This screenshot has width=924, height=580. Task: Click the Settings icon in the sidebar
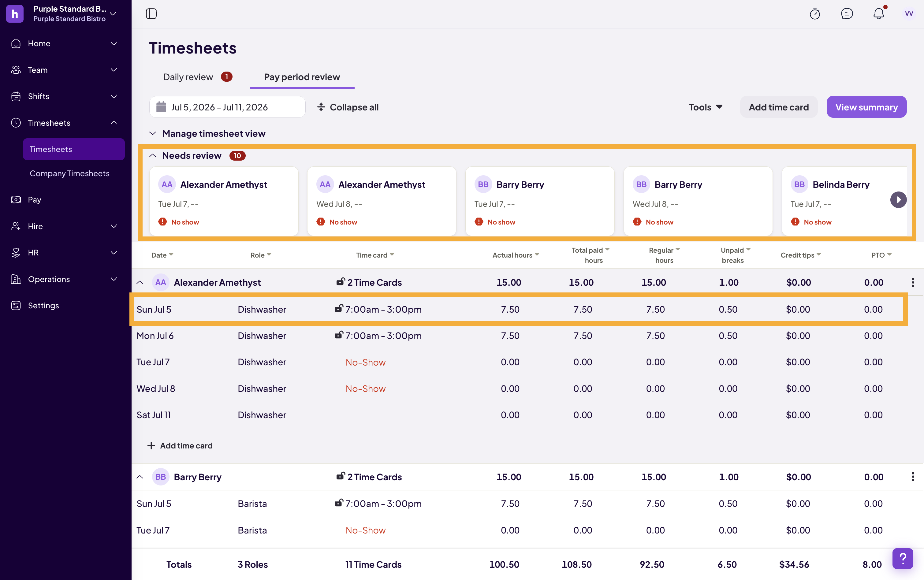click(x=16, y=305)
